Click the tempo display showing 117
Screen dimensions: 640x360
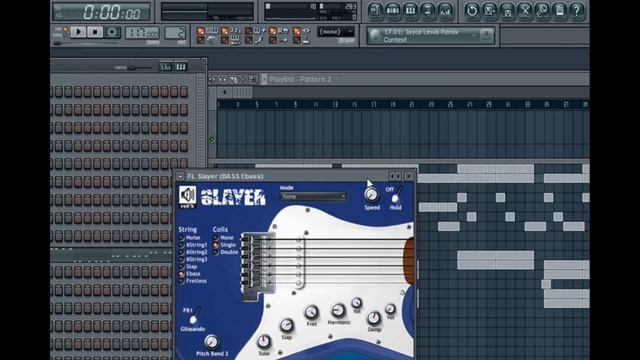point(142,33)
